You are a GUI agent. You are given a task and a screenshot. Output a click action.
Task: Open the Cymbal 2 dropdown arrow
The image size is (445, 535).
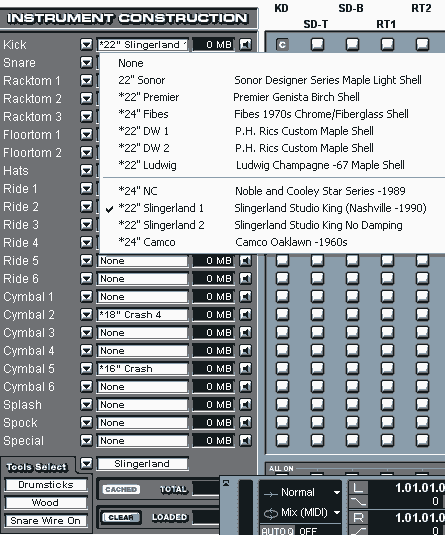[86, 315]
